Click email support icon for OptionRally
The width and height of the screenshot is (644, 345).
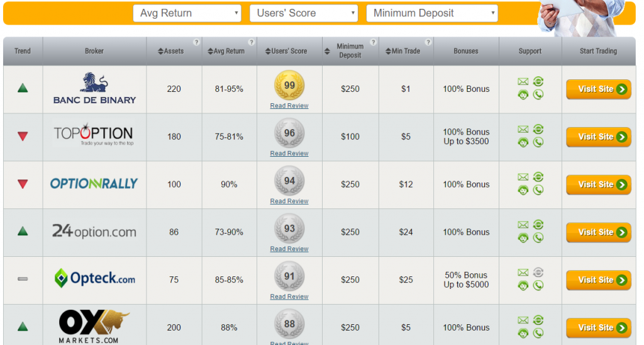523,177
